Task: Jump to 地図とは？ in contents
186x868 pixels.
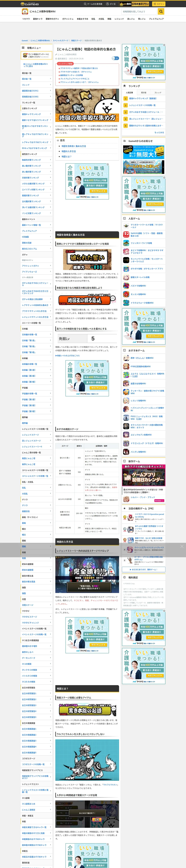Action: tap(66, 157)
